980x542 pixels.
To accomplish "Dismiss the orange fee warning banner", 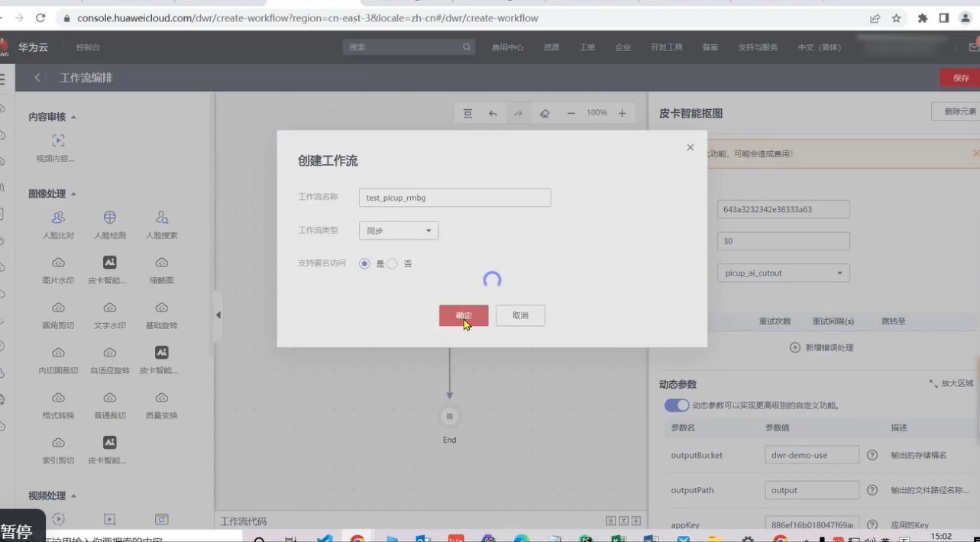I will point(975,153).
